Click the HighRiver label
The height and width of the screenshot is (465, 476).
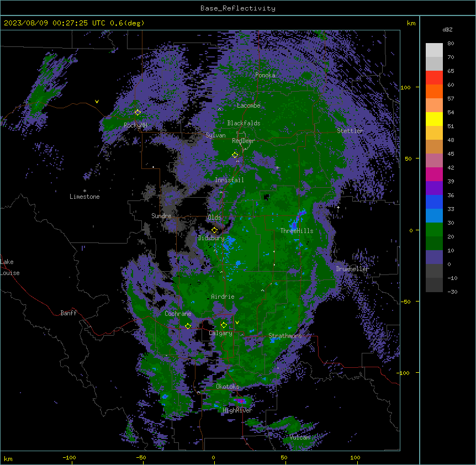(237, 410)
